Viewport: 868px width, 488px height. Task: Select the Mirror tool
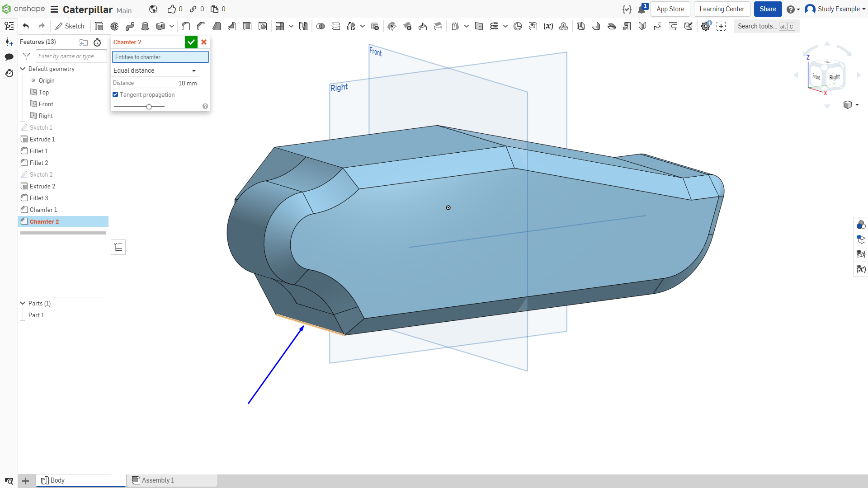coord(303,26)
